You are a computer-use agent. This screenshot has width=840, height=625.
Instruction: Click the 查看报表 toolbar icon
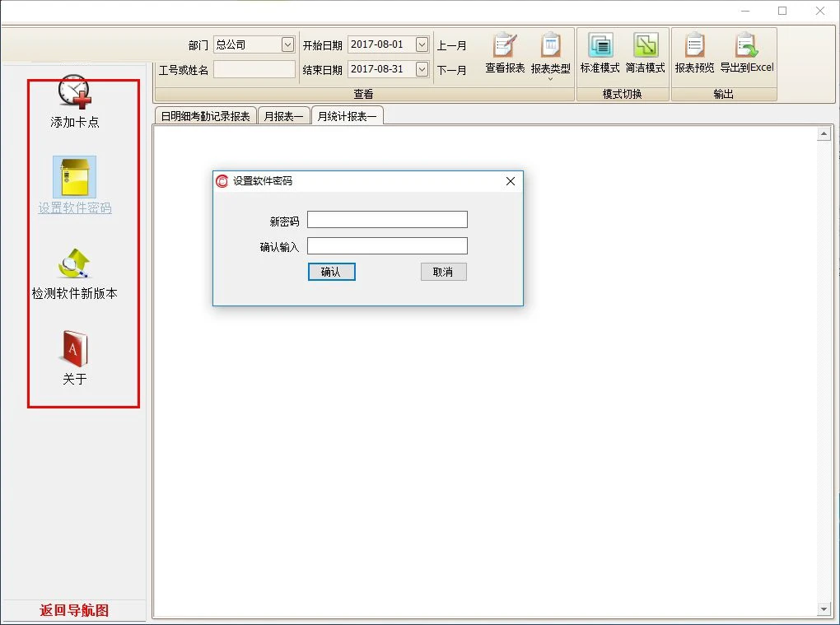point(505,46)
